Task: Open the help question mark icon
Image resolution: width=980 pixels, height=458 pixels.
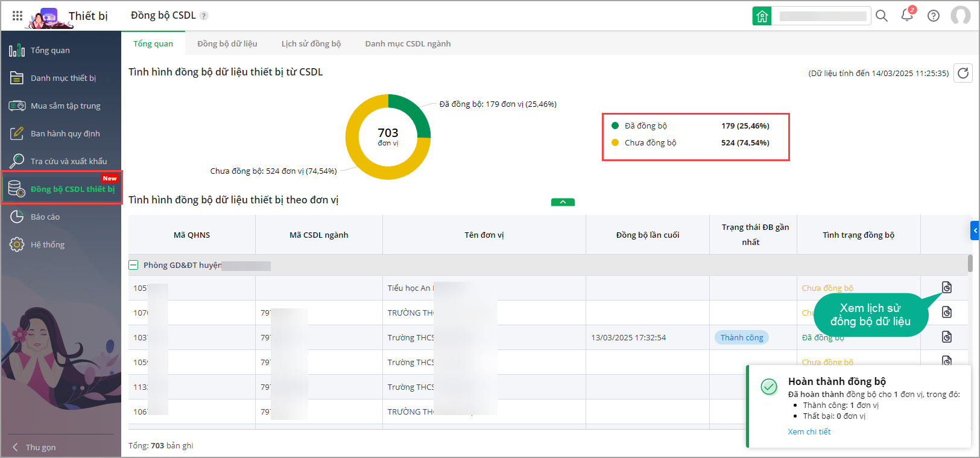Action: [934, 16]
